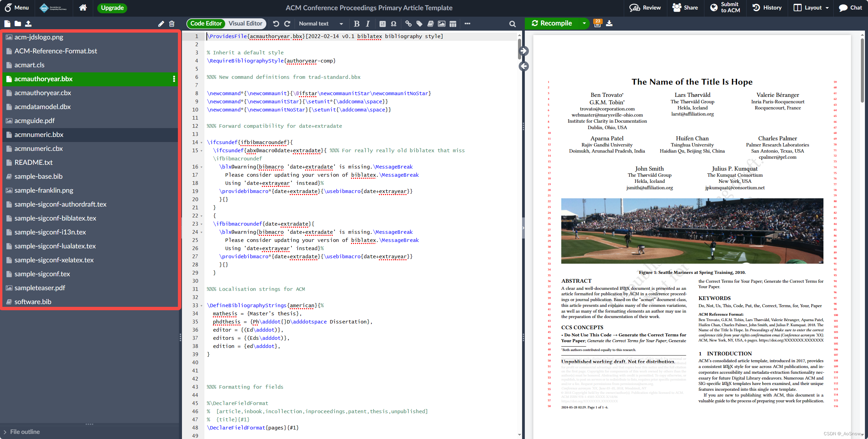
Task: Delete selected file with trash icon
Action: [172, 24]
